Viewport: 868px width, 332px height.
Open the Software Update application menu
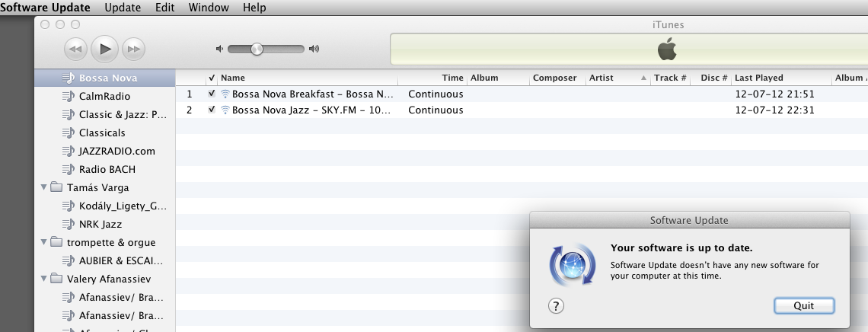(45, 7)
